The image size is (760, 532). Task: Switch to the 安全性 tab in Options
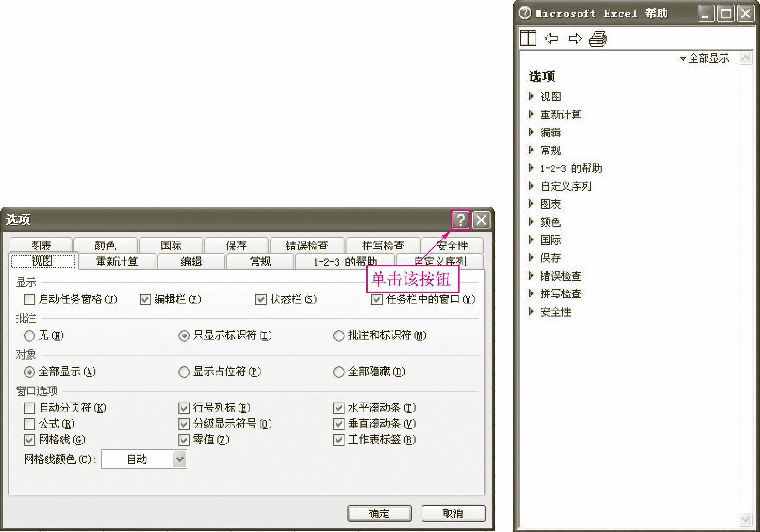click(452, 245)
